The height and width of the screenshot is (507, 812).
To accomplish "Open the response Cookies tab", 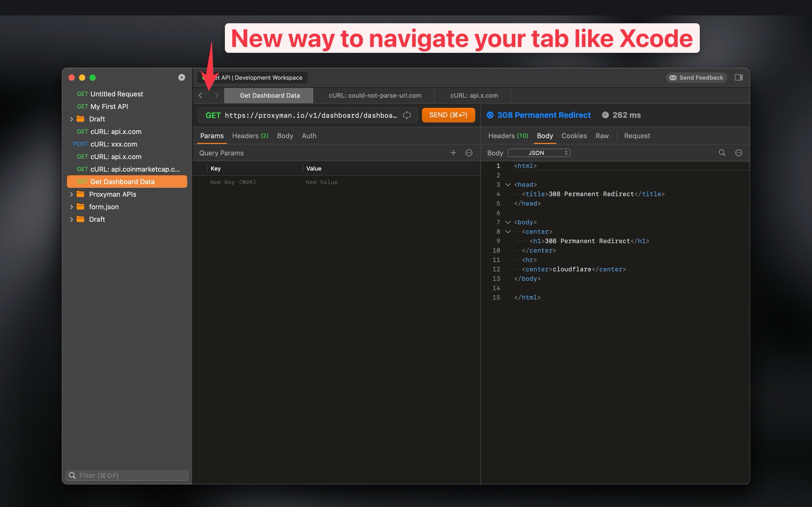I will (574, 136).
